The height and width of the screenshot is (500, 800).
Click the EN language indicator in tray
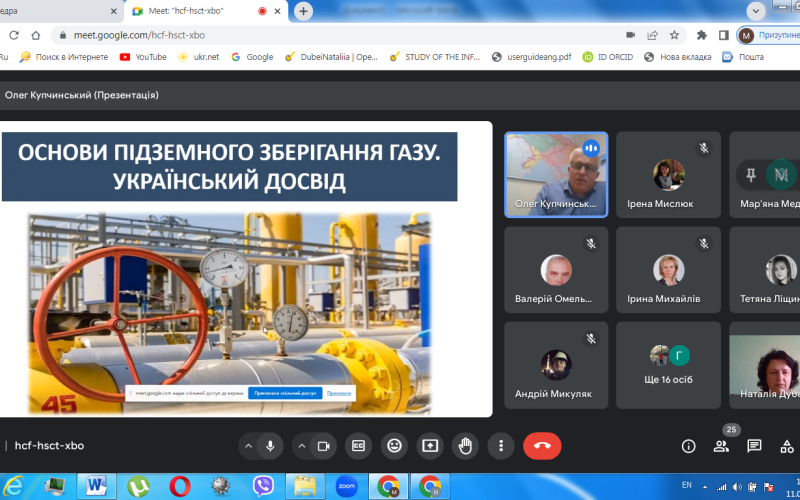[687, 485]
